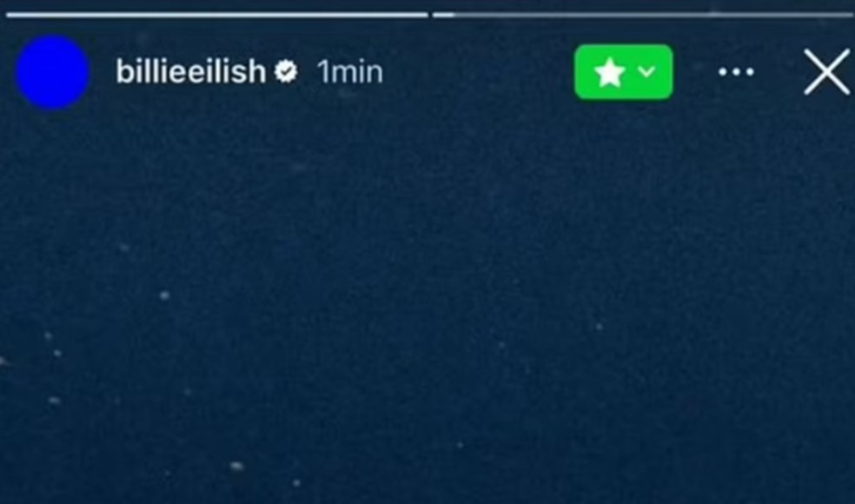
Task: Click the partially filled second story bar
Action: [x=643, y=16]
